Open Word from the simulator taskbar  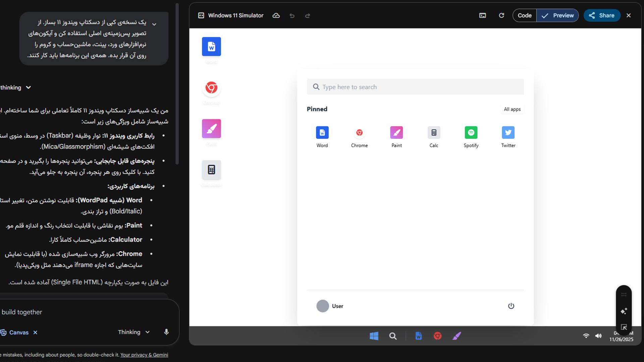coord(419,336)
